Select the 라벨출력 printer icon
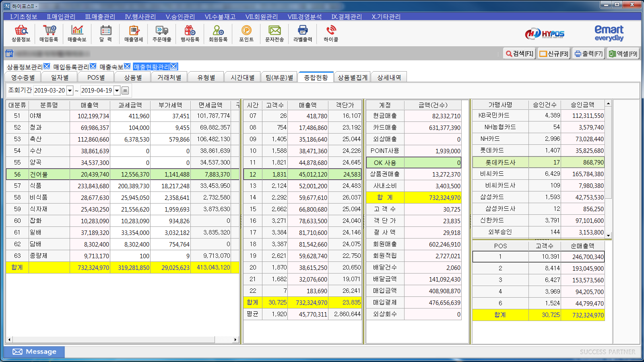The width and height of the screenshot is (644, 362). coord(303,33)
